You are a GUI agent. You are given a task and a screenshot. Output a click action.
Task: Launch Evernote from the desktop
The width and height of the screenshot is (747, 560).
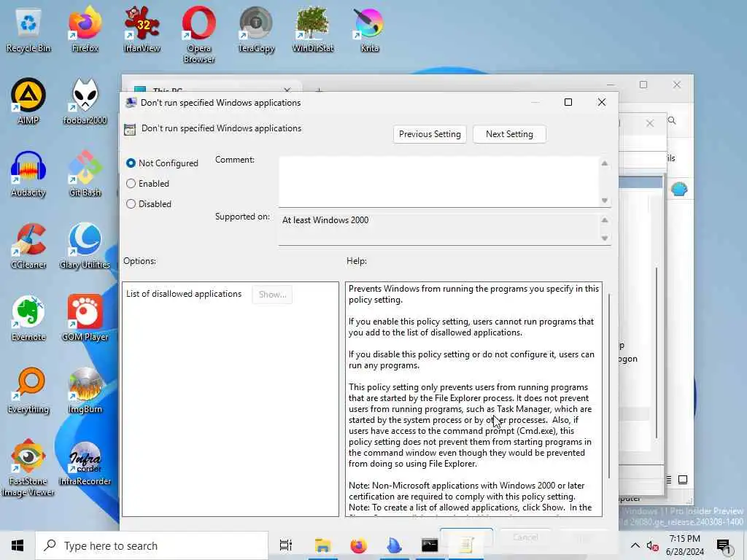(28, 319)
